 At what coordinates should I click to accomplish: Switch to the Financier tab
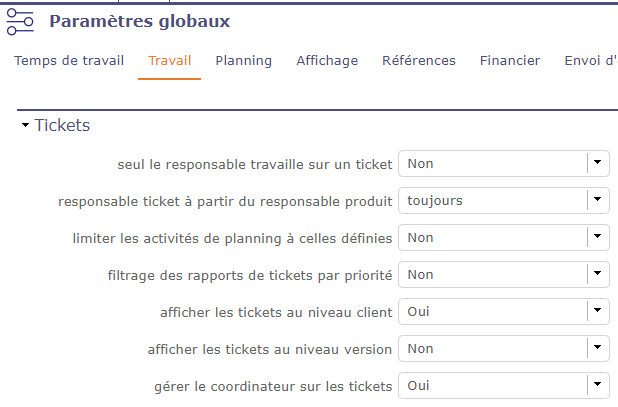[x=510, y=61]
